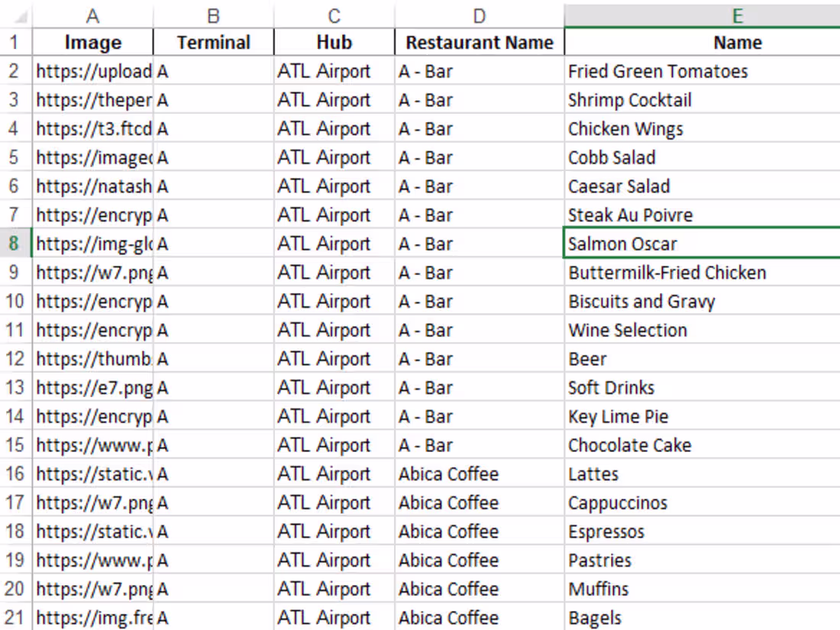
Task: Select column E header labeled Name
Action: pos(737,14)
